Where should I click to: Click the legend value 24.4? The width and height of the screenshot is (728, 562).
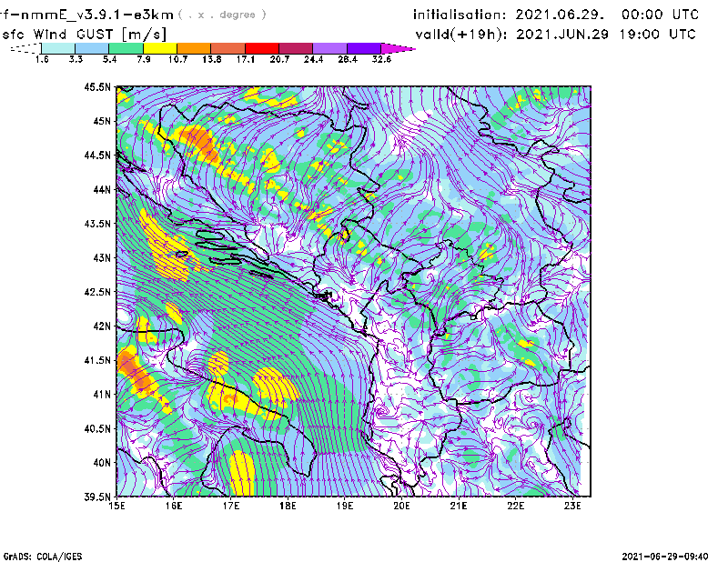313,59
